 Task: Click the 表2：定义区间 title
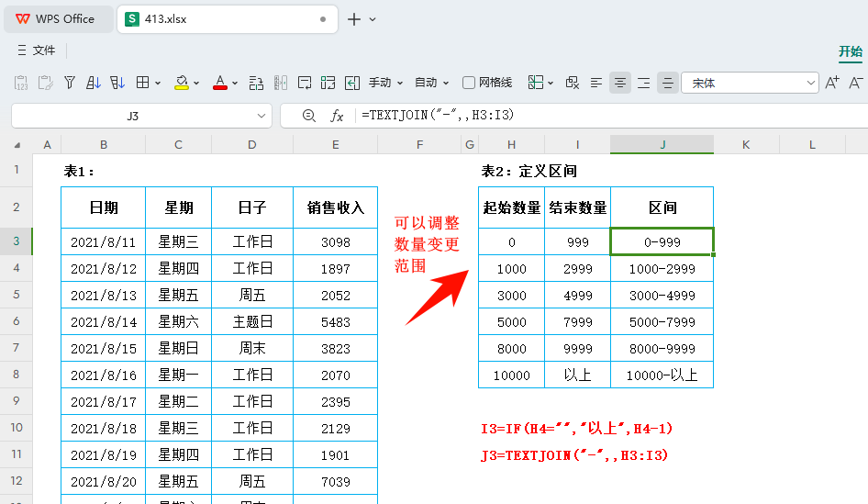pos(529,171)
